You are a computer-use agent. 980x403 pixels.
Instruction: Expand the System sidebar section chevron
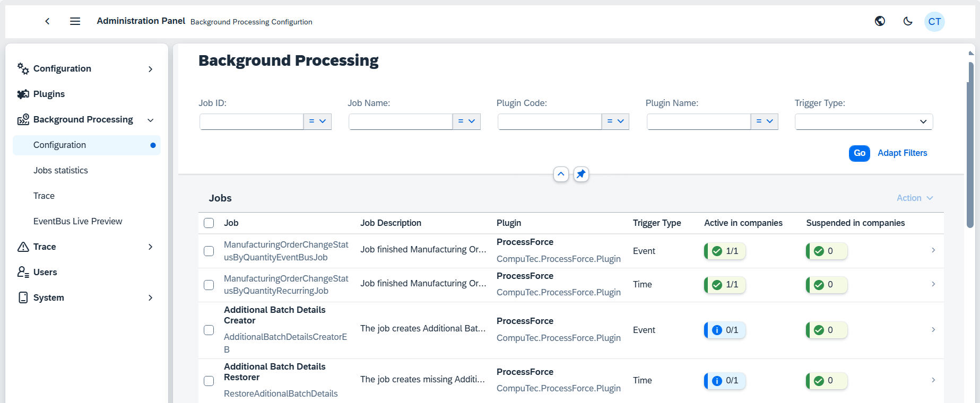coord(151,298)
